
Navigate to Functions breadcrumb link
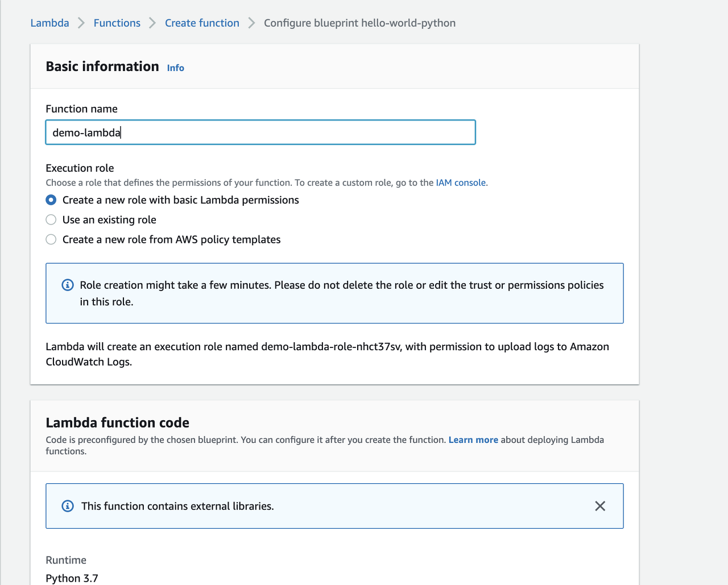(x=117, y=23)
